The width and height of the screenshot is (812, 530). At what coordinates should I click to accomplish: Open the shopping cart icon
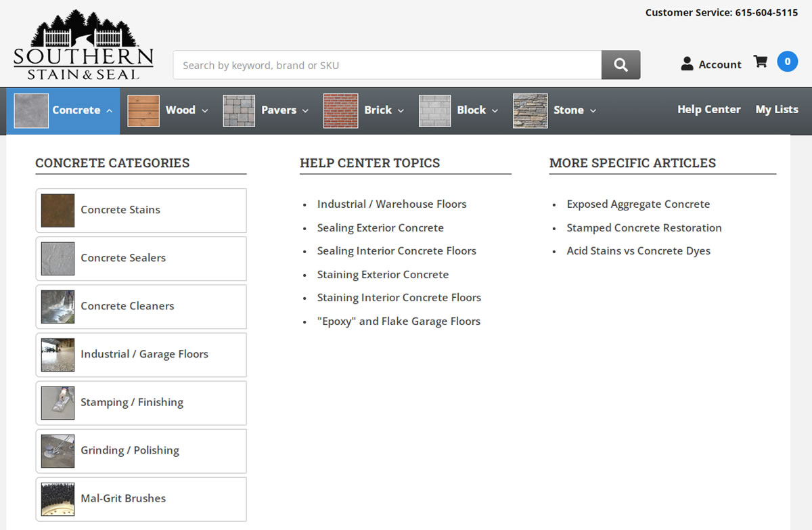(761, 62)
